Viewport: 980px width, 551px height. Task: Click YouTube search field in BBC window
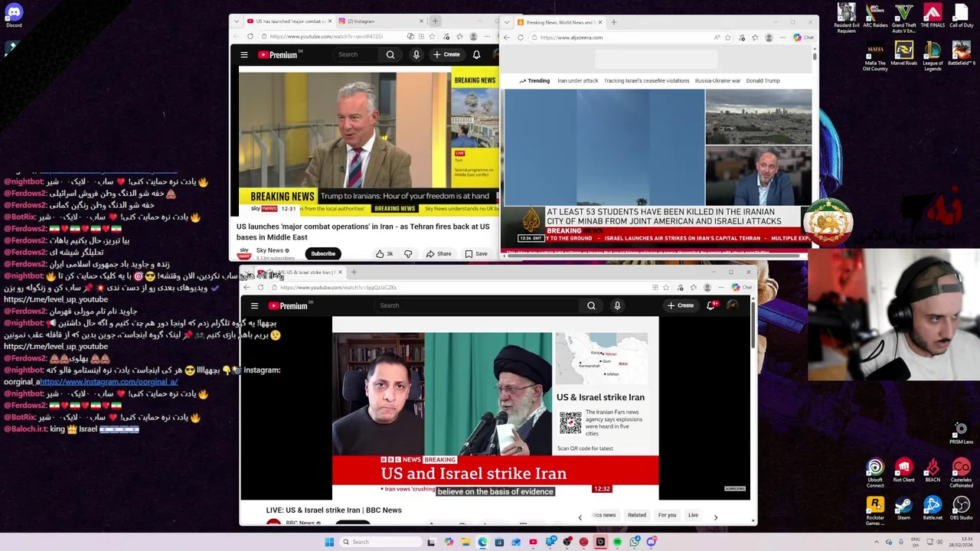point(479,305)
